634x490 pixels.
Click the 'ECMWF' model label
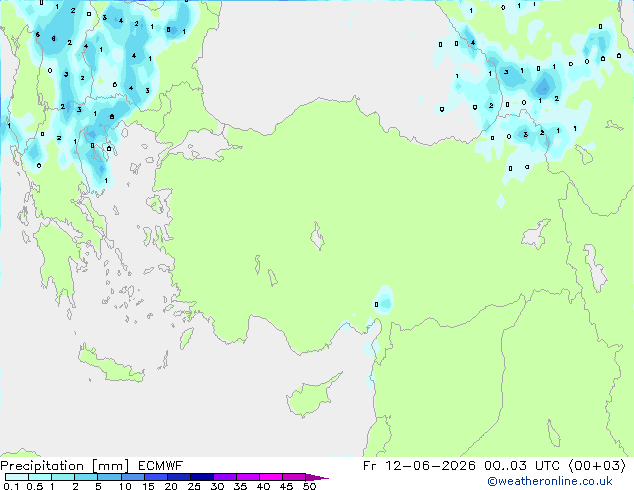(161, 466)
